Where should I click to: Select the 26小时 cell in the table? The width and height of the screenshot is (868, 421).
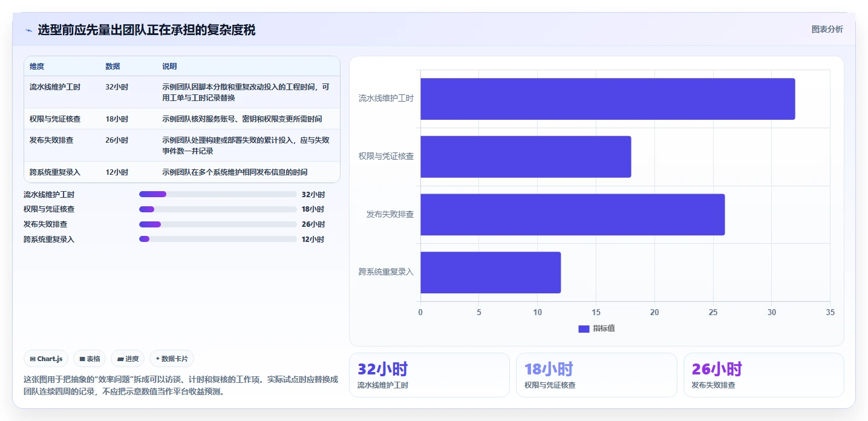[x=117, y=140]
